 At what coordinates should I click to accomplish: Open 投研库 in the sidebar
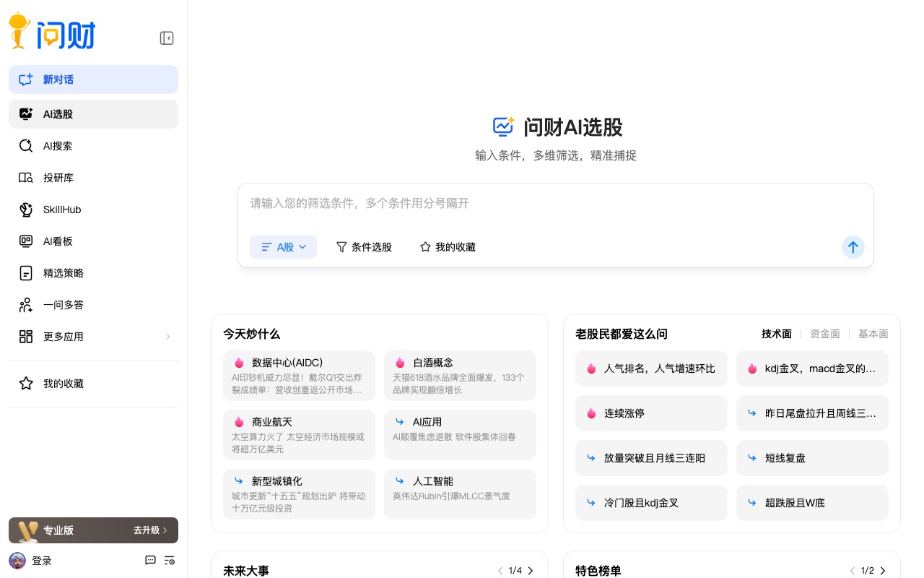pyautogui.click(x=93, y=178)
